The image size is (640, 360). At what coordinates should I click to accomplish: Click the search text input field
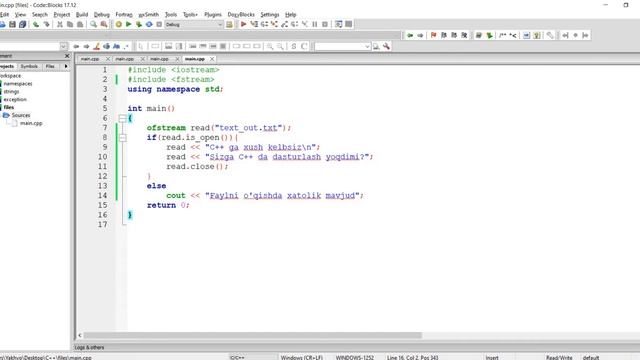339,47
